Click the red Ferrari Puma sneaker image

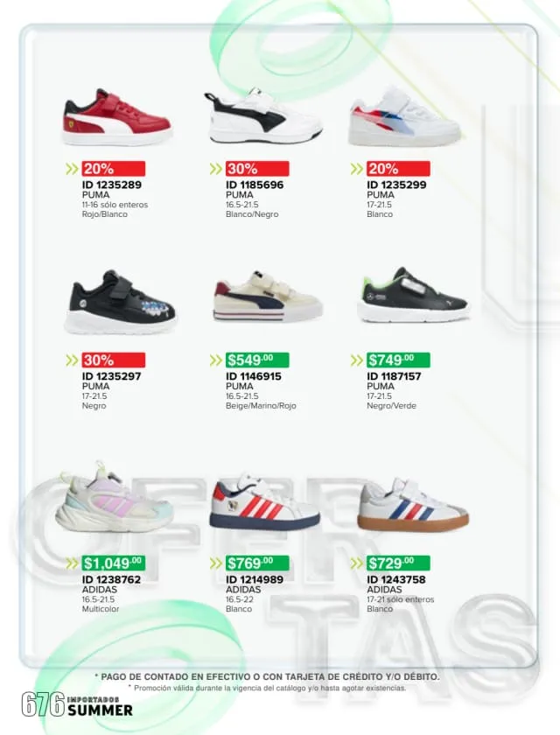coord(117,117)
